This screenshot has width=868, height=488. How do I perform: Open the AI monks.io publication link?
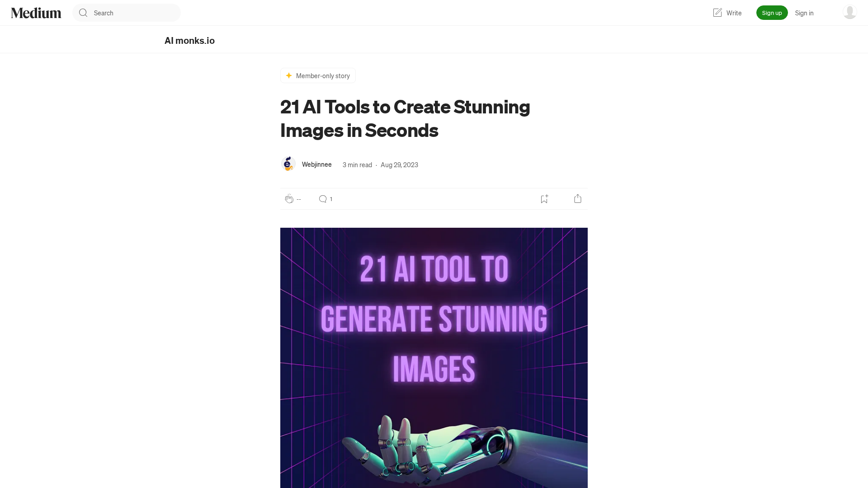pos(189,41)
